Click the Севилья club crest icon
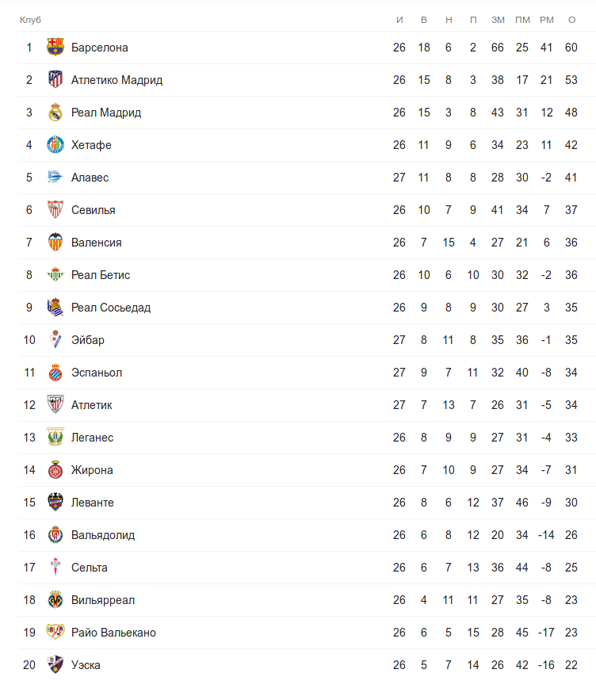Screen dimensions: 596x700 tap(55, 210)
